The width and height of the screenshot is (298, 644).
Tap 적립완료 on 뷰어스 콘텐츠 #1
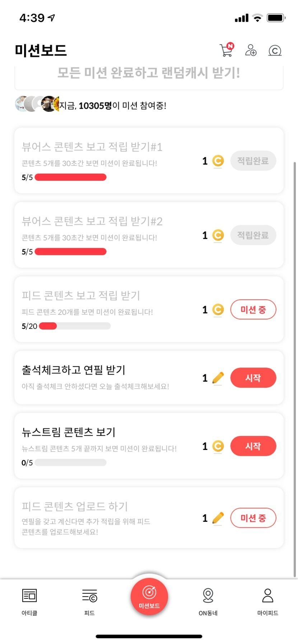click(x=253, y=161)
